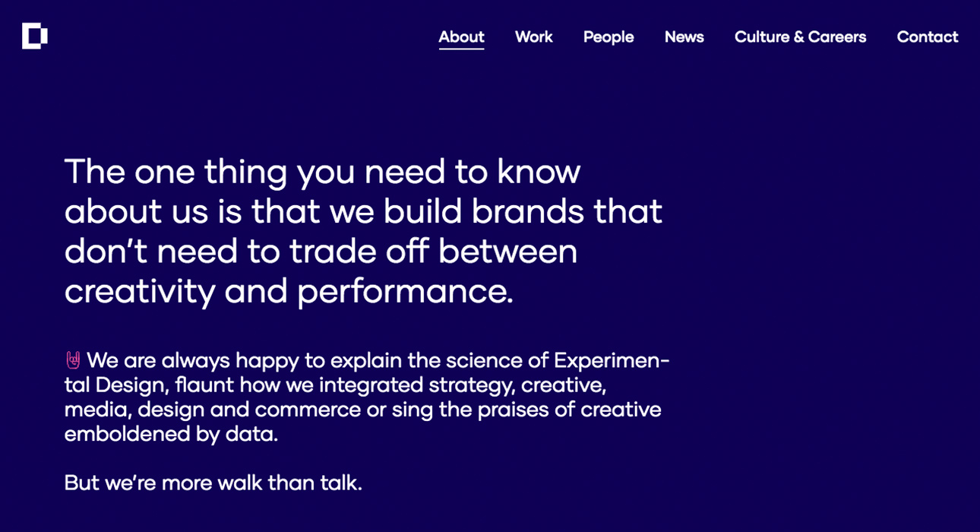Go to the Work page
Viewport: 980px width, 532px height.
coord(533,37)
